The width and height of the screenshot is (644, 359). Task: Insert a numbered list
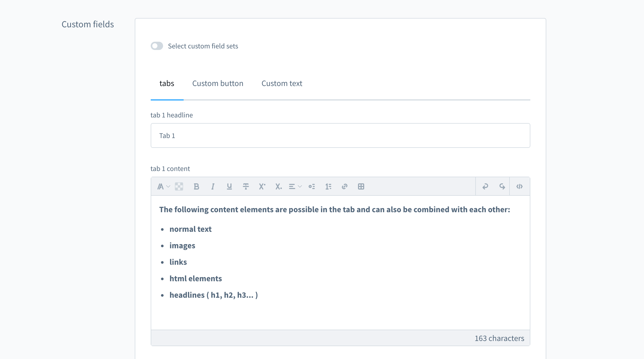[328, 186]
